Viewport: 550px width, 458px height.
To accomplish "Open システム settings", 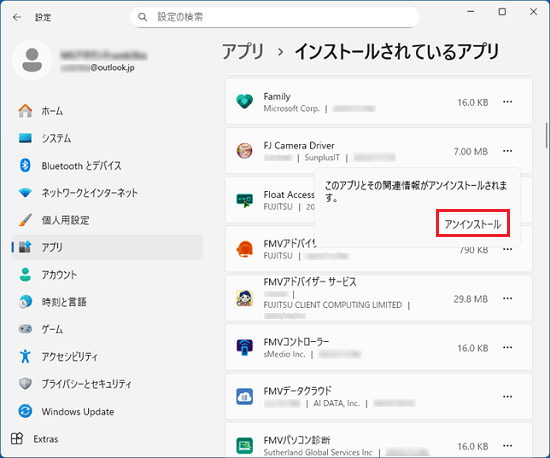I will pyautogui.click(x=107, y=138).
